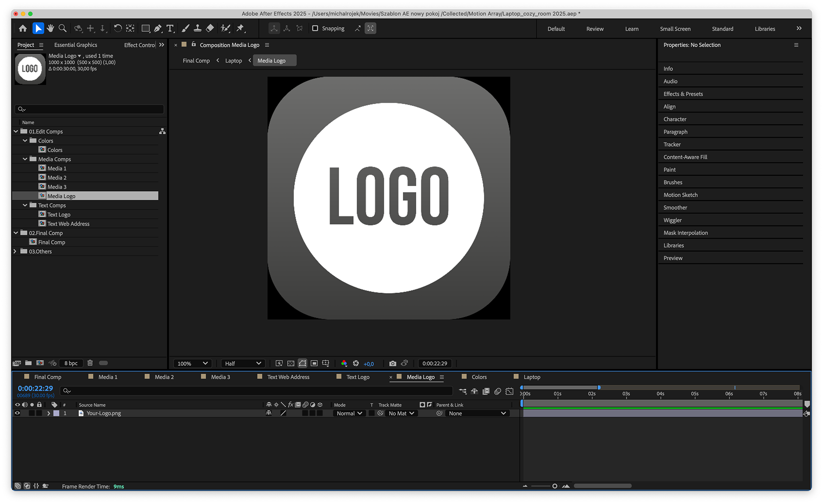Enable the Snapping checkbox
823x504 pixels.
(x=315, y=28)
